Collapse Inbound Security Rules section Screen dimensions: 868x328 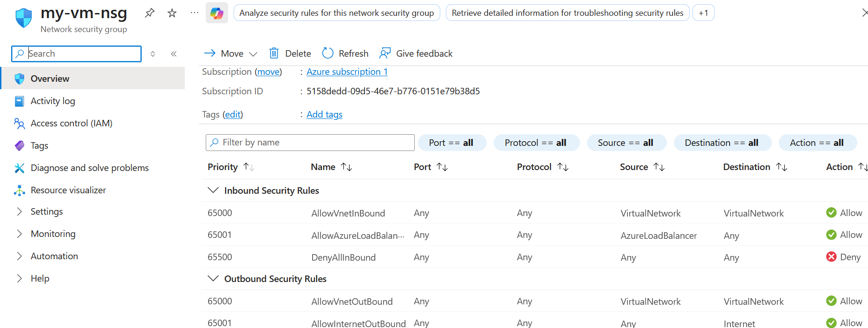pyautogui.click(x=213, y=190)
